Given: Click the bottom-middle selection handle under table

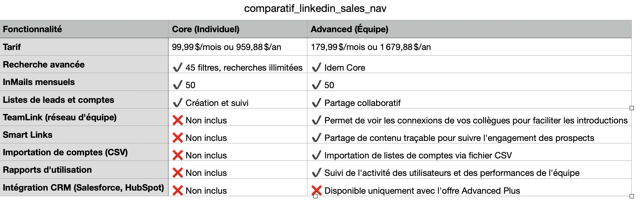Looking at the screenshot, I should [x=315, y=196].
